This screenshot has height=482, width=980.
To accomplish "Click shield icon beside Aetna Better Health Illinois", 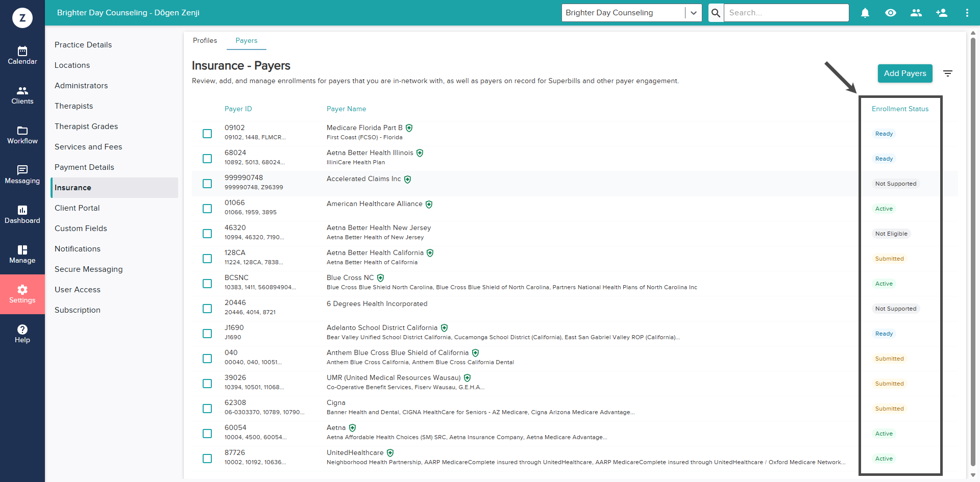I will pyautogui.click(x=420, y=153).
